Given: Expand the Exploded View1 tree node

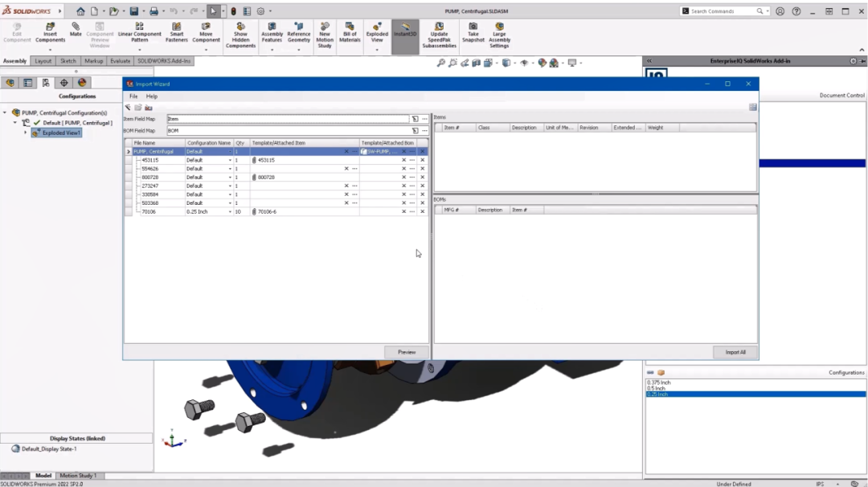Looking at the screenshot, I should tap(25, 133).
